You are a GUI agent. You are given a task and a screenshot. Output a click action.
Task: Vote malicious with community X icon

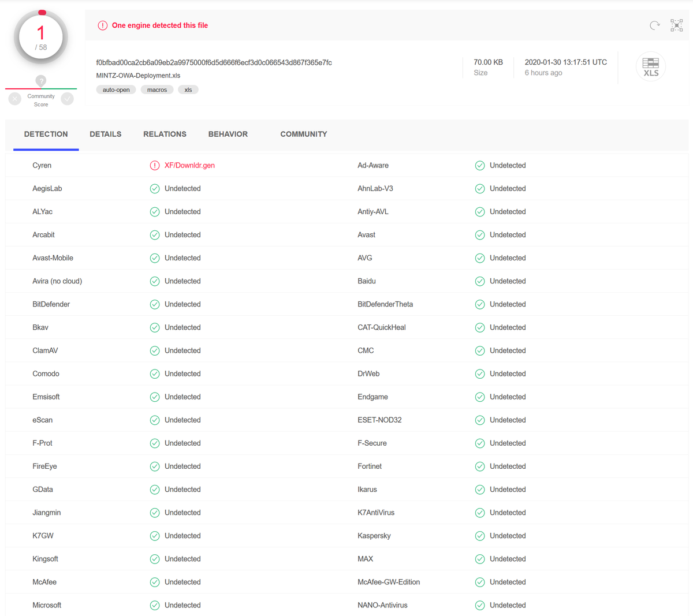pyautogui.click(x=15, y=99)
